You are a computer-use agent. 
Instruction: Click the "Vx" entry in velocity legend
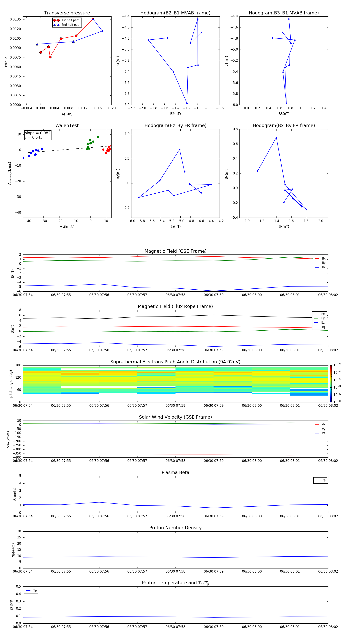(320, 424)
